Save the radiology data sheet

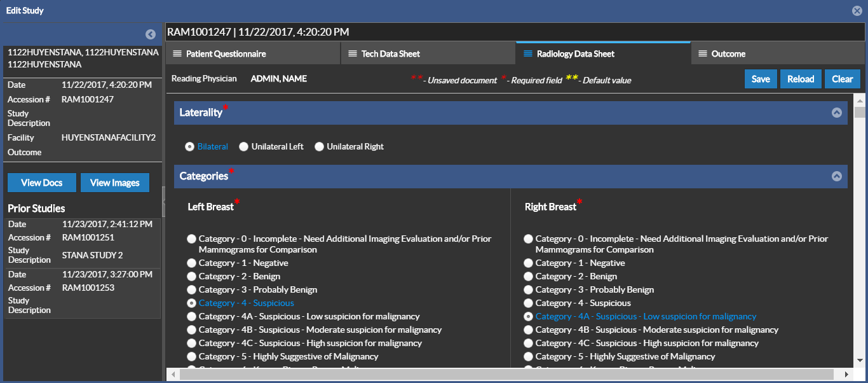tap(760, 79)
